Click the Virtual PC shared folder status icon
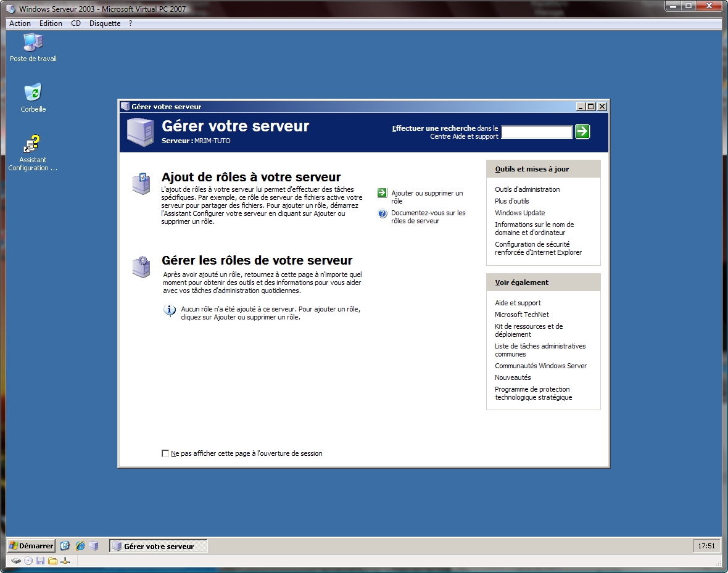728x573 pixels. [53, 561]
